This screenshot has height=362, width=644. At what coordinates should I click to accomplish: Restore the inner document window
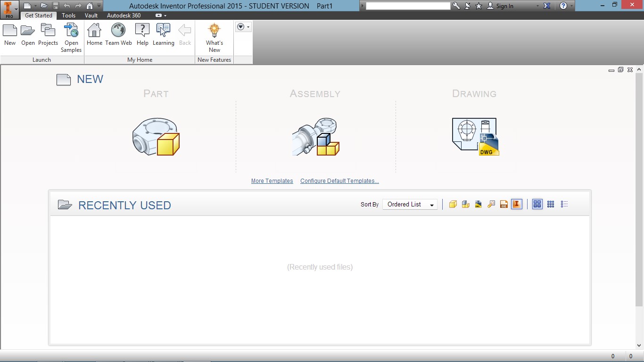point(620,70)
